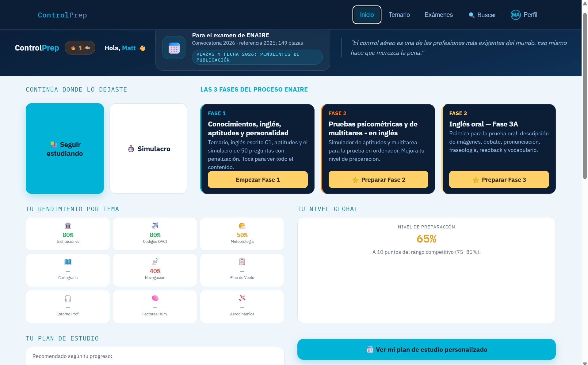Click the MA avatar icon
The width and height of the screenshot is (588, 365).
(516, 15)
